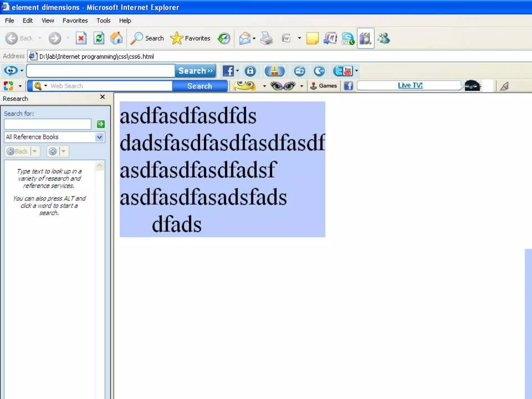
Task: Open the History clock icon
Action: click(x=224, y=38)
